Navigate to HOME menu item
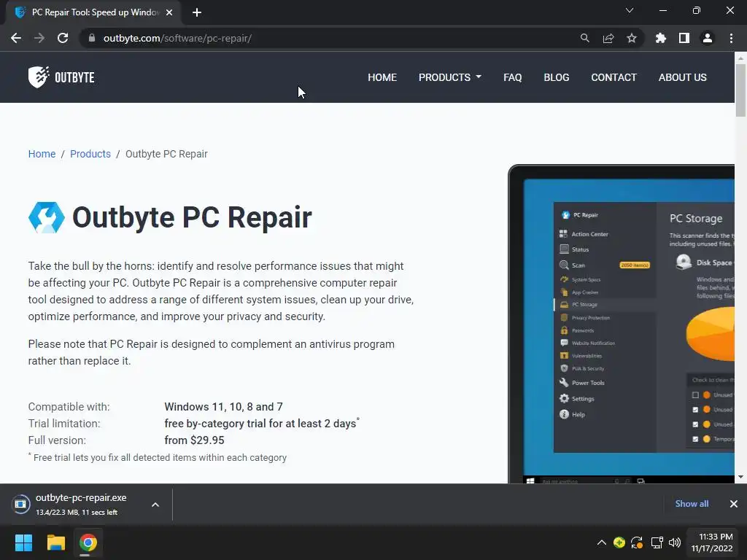The image size is (747, 560). tap(382, 77)
